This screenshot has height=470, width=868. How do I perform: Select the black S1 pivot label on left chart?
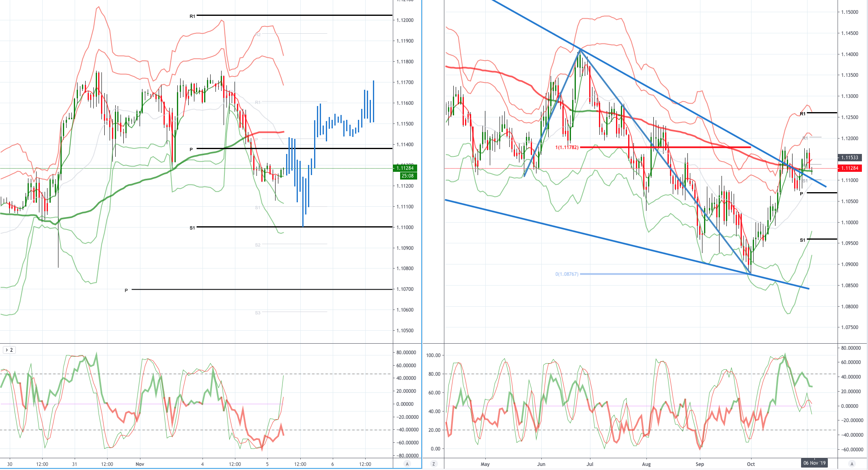click(192, 228)
